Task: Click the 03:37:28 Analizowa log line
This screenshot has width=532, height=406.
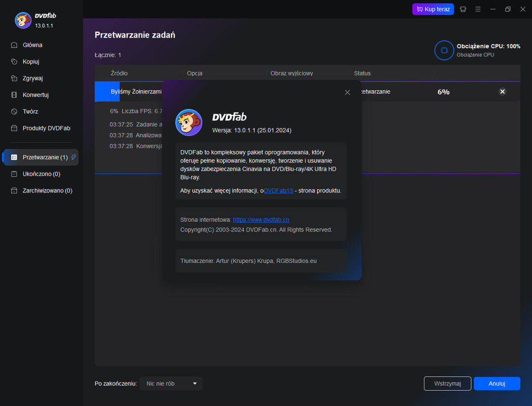Action: click(x=136, y=135)
